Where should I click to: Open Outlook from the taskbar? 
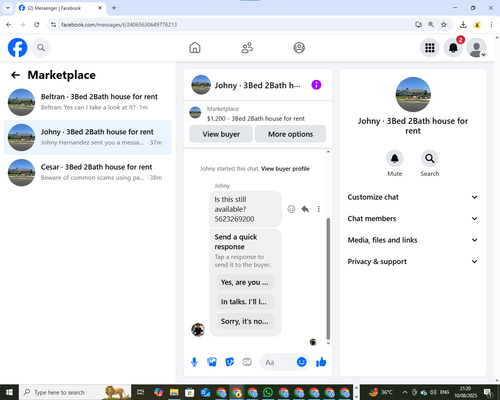pyautogui.click(x=205, y=392)
